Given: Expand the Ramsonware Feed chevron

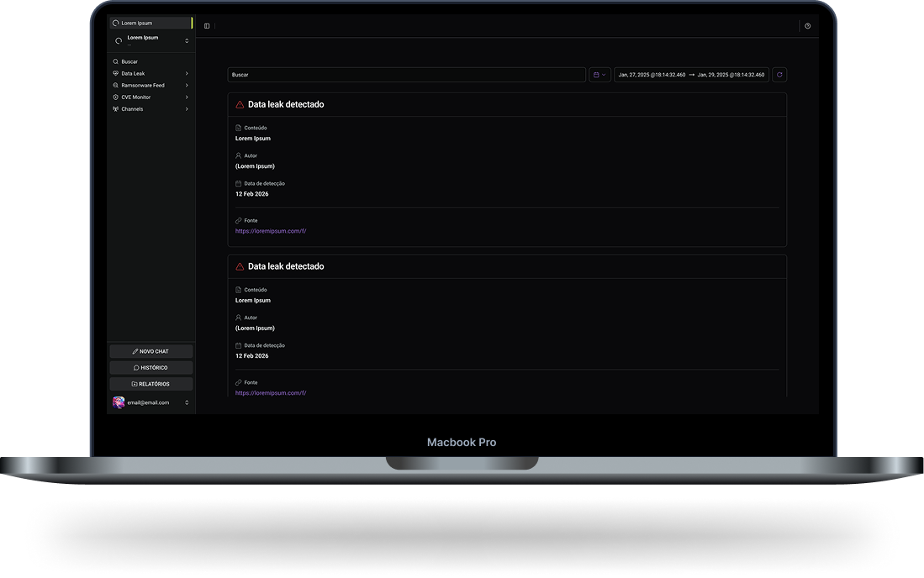Looking at the screenshot, I should (x=187, y=86).
